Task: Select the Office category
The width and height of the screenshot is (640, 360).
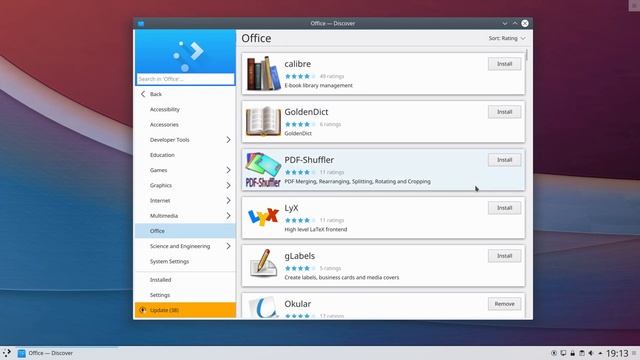Action: click(x=185, y=231)
